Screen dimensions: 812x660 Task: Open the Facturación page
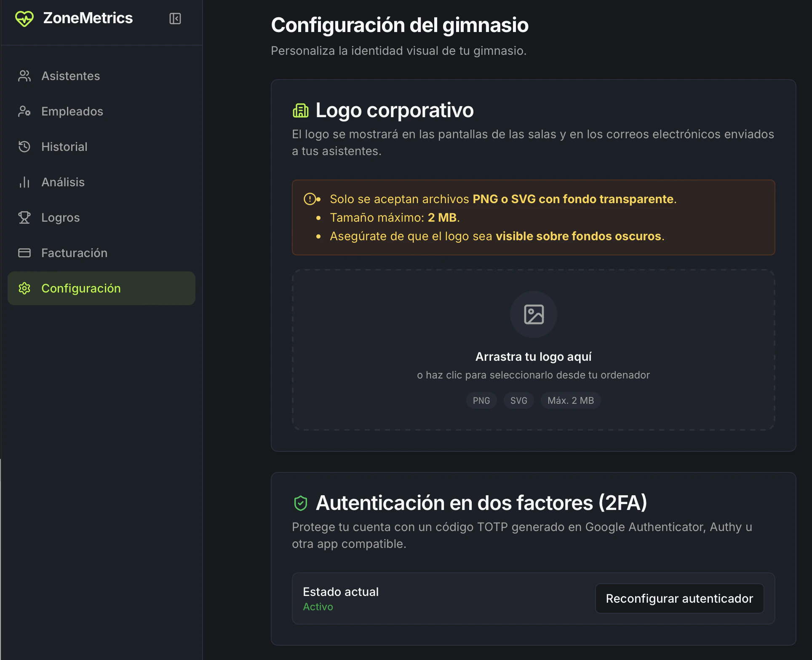point(74,253)
